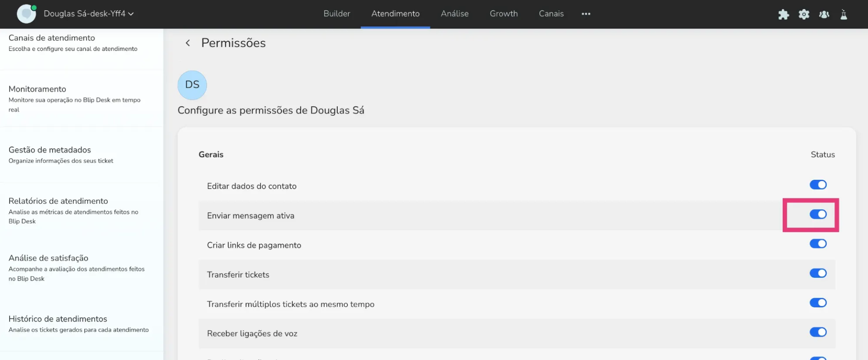Expand Douglas Sá-desk-Yff4 bot dropdown
868x360 pixels.
89,14
